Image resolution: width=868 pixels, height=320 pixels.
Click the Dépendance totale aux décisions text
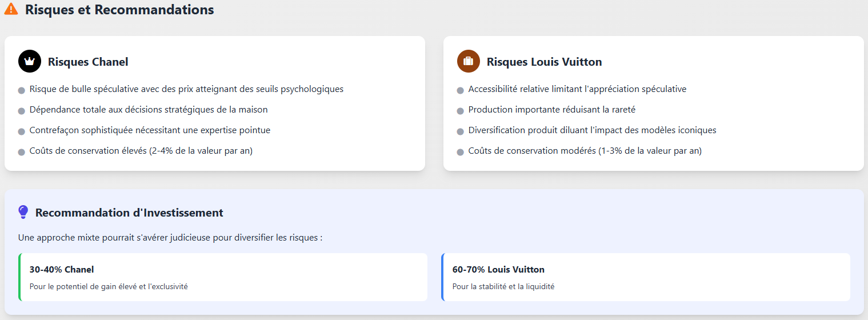149,110
